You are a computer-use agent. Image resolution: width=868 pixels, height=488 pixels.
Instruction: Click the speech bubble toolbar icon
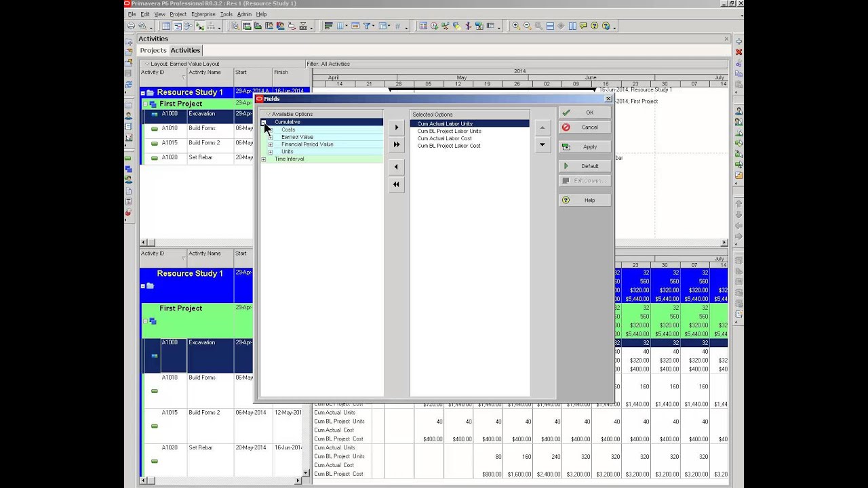click(583, 26)
